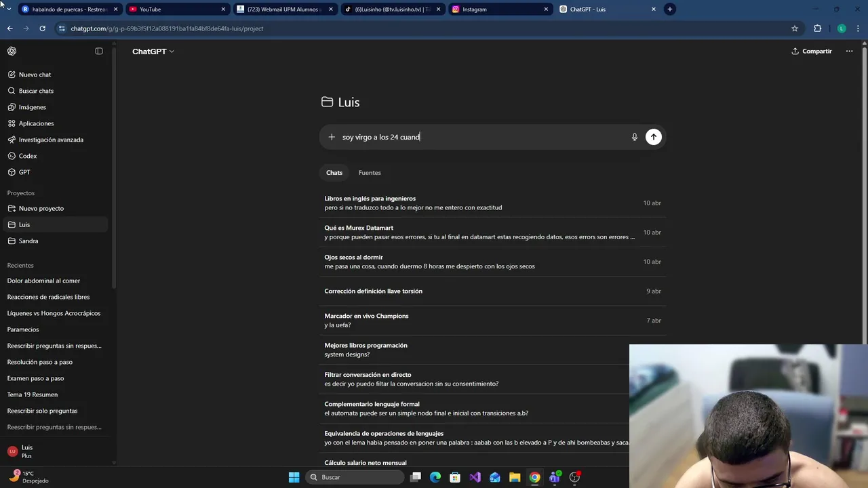Open Sandra project folder
This screenshot has width=868, height=488.
pos(57,241)
